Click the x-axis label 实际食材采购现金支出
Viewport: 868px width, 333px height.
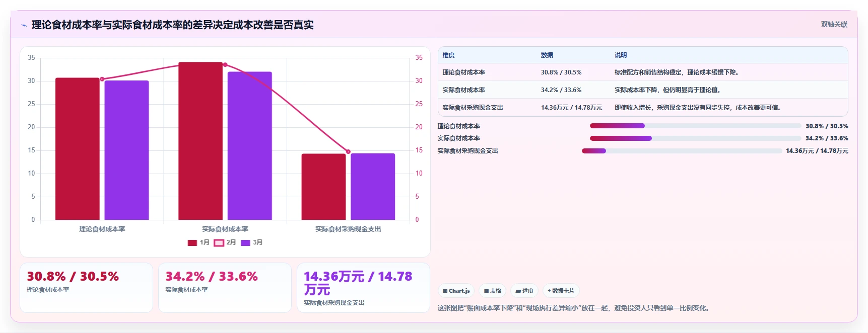(x=348, y=229)
